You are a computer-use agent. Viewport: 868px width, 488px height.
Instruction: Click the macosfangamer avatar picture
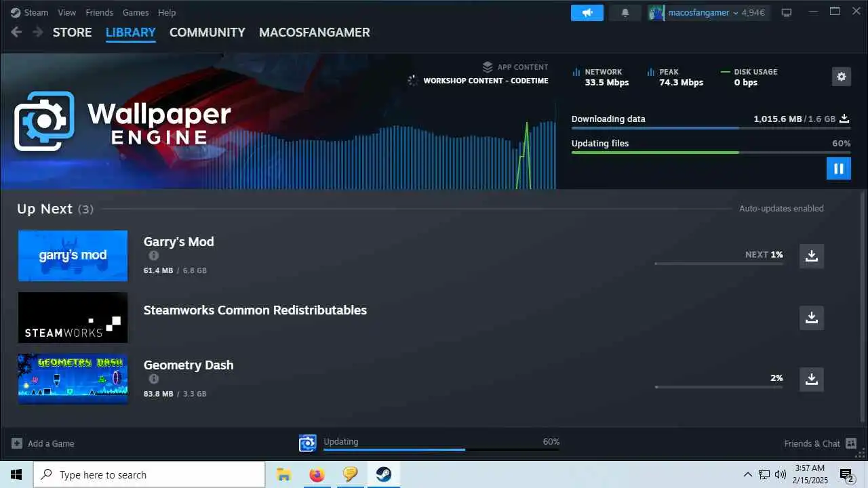[x=656, y=12]
